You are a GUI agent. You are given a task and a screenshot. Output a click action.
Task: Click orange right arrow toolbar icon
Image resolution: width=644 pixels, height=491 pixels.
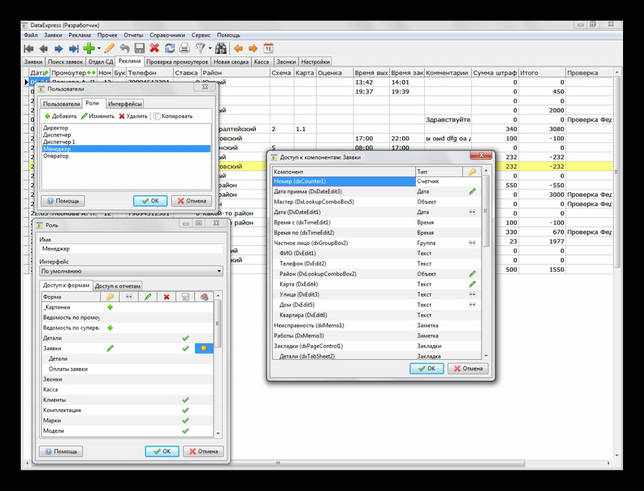coord(253,48)
